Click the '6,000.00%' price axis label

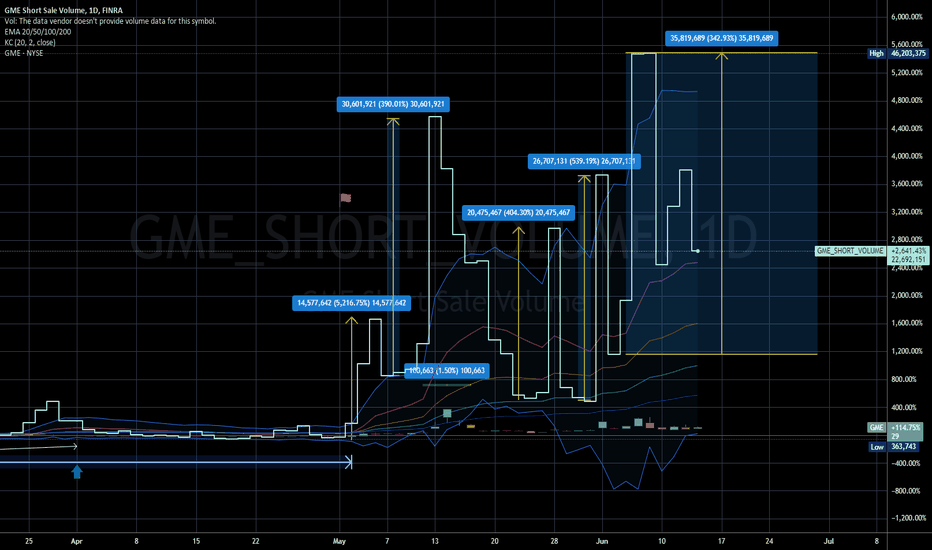click(x=907, y=17)
